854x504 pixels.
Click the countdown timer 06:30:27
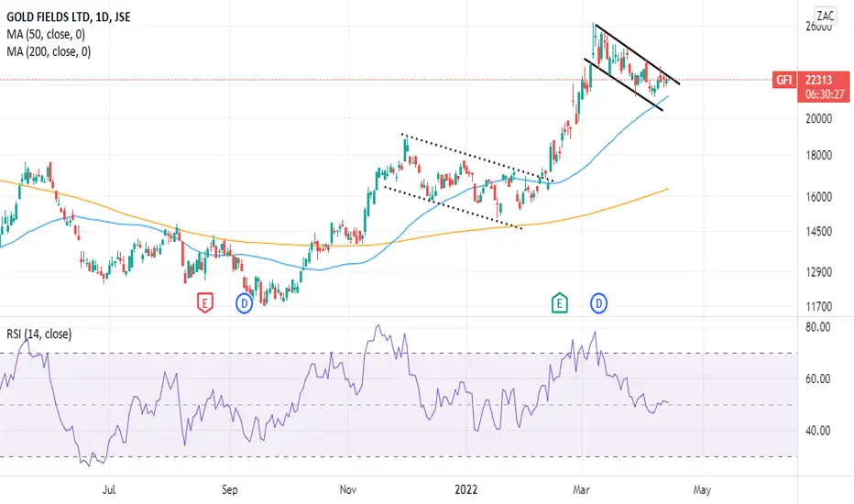click(825, 94)
